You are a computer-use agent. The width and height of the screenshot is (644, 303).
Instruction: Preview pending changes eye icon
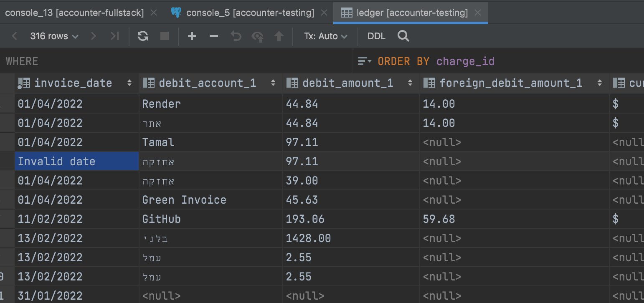(x=258, y=37)
